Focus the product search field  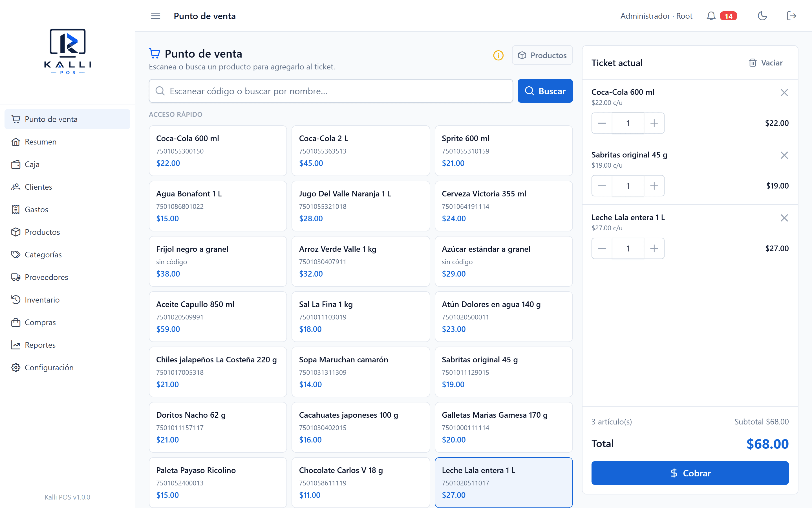pyautogui.click(x=331, y=91)
